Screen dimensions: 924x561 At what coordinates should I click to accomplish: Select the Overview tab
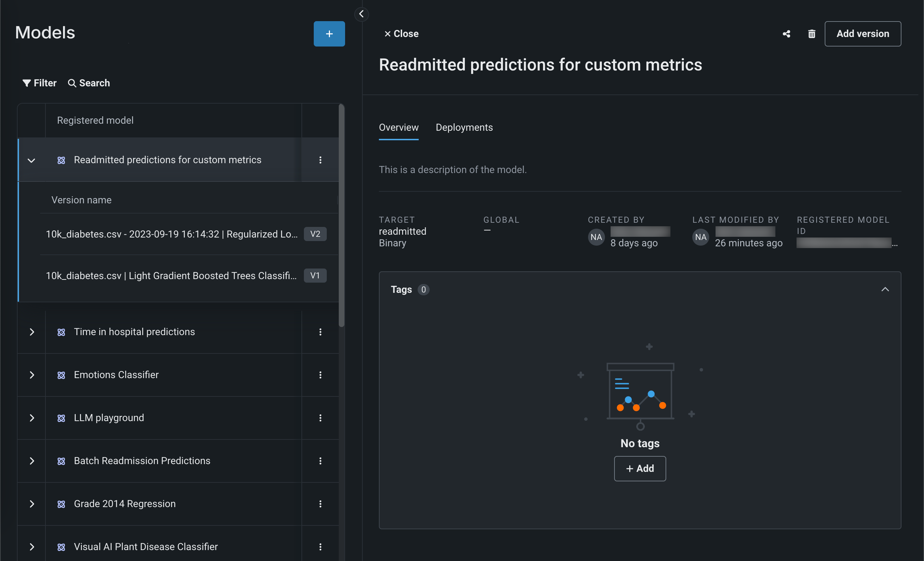[398, 128]
